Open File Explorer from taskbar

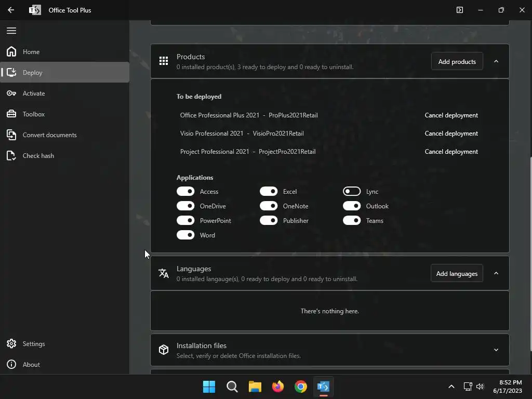[x=255, y=387]
